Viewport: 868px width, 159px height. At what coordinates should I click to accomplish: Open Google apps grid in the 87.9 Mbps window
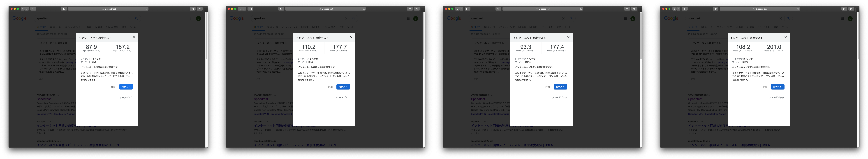[191, 18]
